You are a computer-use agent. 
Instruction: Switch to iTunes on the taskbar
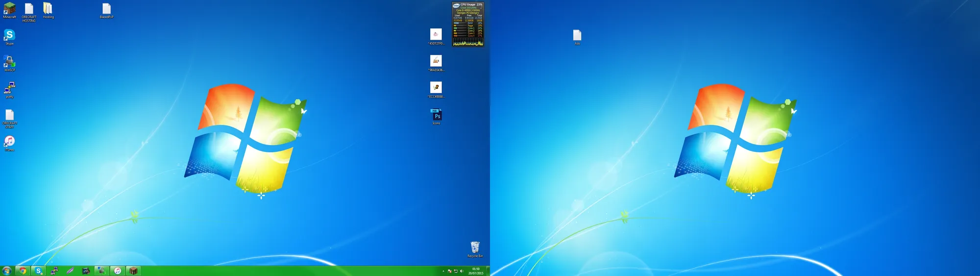(118, 271)
